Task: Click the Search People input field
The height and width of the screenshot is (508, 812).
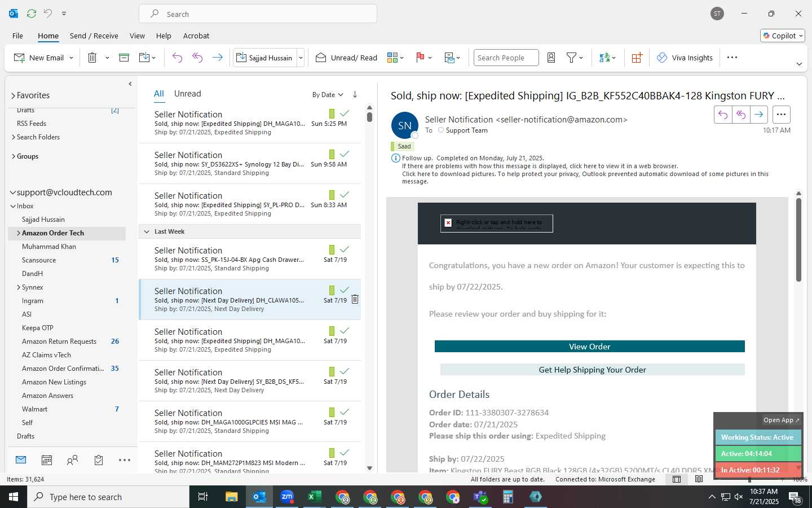Action: [506, 58]
